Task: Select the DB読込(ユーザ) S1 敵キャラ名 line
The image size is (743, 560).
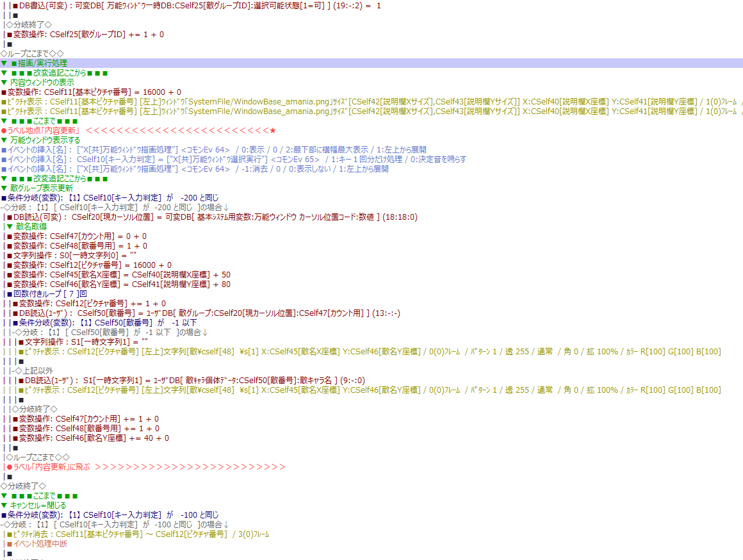Action: coord(192,381)
